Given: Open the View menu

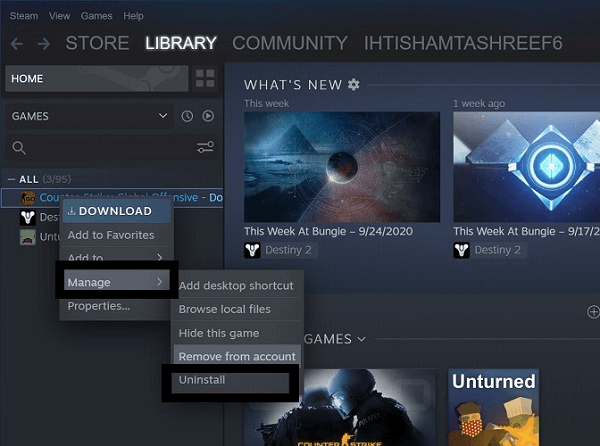Looking at the screenshot, I should point(59,16).
